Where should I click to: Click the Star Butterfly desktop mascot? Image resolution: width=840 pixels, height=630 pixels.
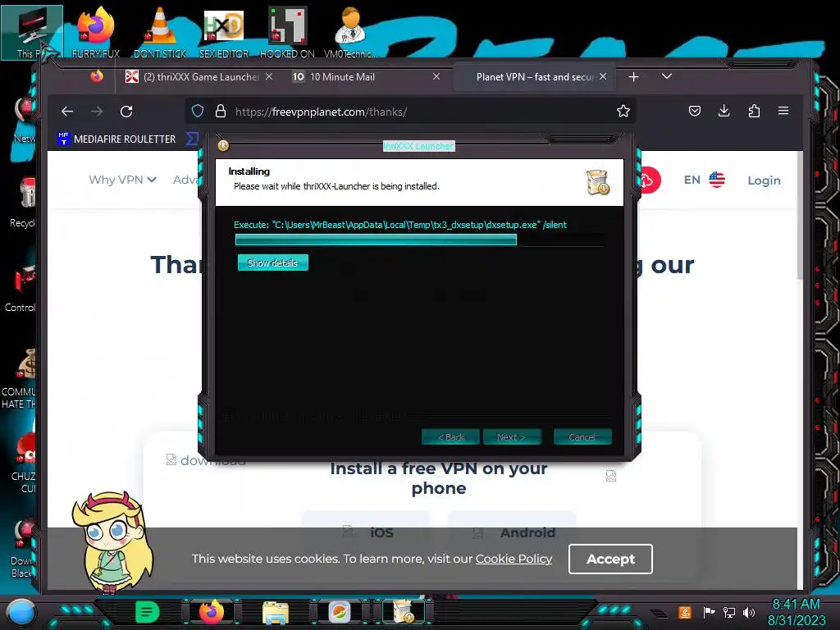pos(112,542)
